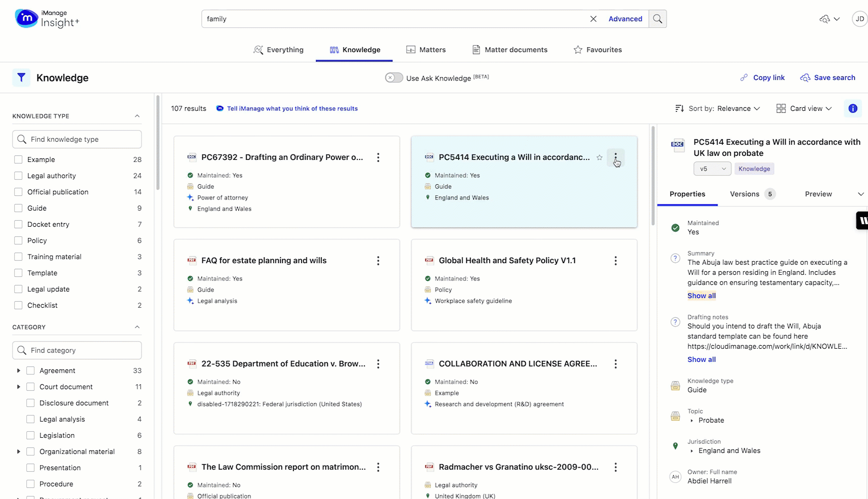This screenshot has height=499, width=868.
Task: Switch to the Matters tab
Action: (x=426, y=50)
